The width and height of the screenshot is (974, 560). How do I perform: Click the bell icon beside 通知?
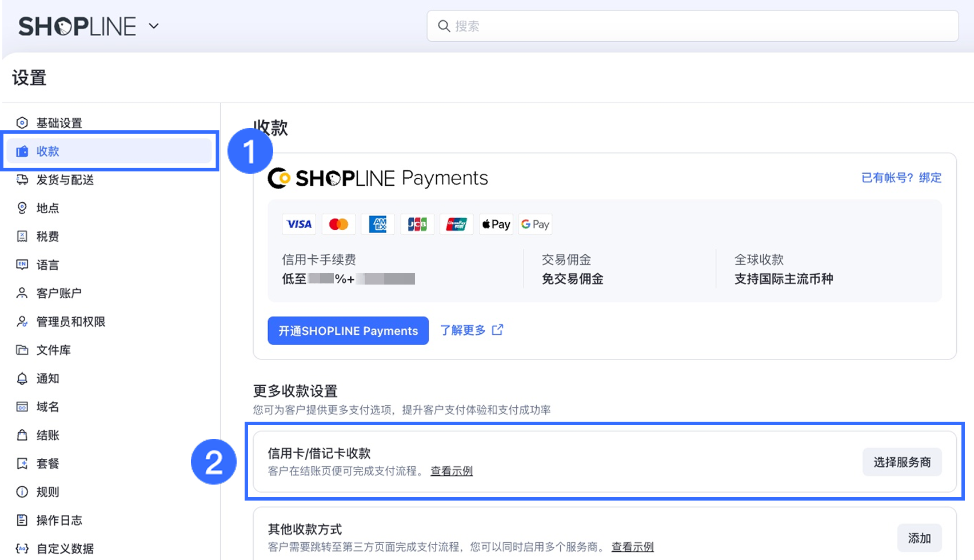[22, 378]
